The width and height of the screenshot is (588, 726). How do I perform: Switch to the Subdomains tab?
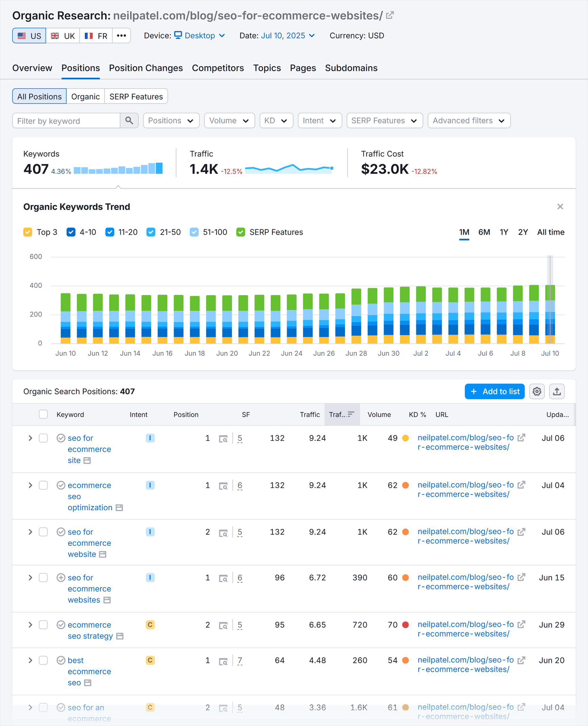(351, 68)
